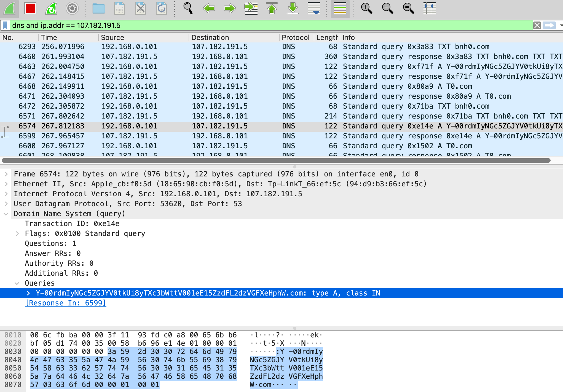
Task: Go back in packet history
Action: point(209,8)
